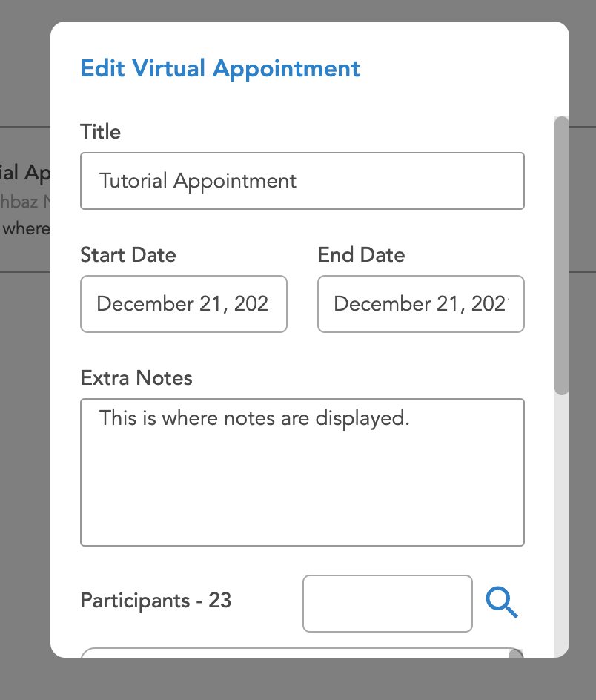The height and width of the screenshot is (700, 596).
Task: Click the Title label
Action: 100,132
